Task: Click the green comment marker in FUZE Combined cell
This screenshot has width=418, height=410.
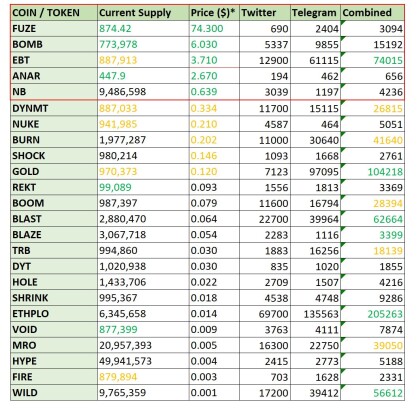Action: coord(343,22)
